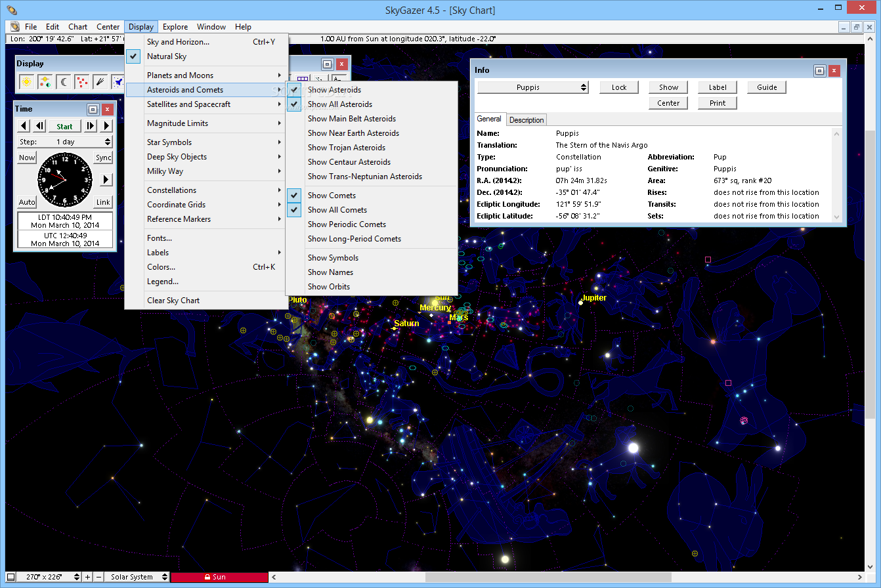Toggle the Sun display icon

click(26, 81)
